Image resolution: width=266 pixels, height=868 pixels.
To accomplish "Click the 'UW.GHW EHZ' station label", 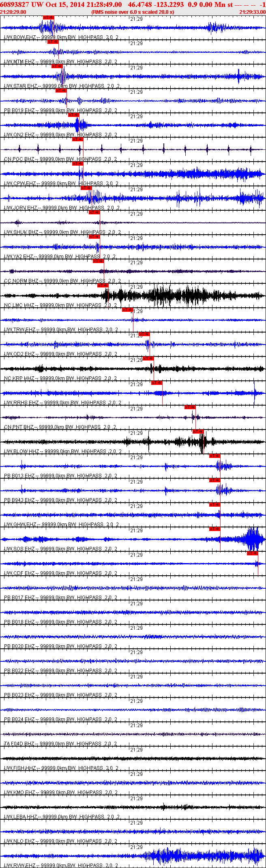I will point(20,525).
